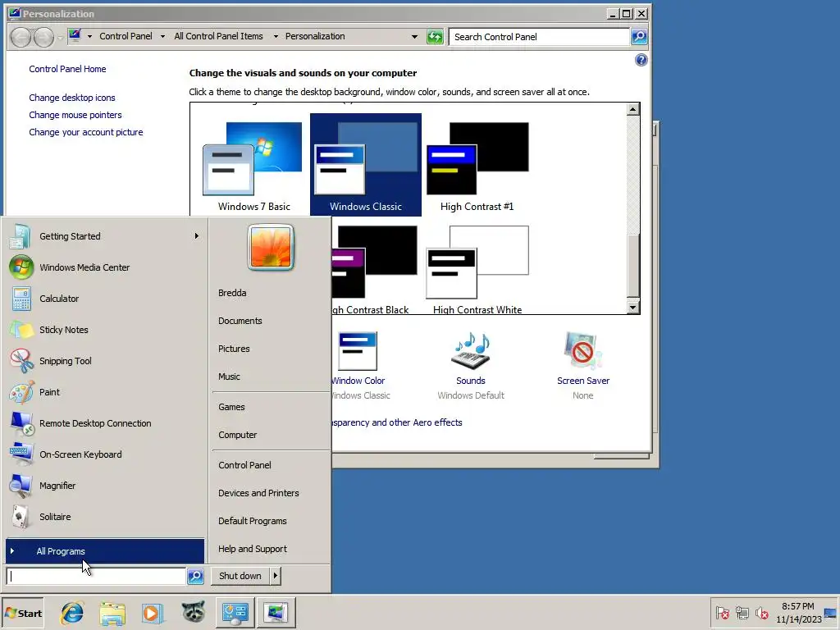Launch Windows Media Player from taskbar
The height and width of the screenshot is (630, 840).
tap(152, 613)
